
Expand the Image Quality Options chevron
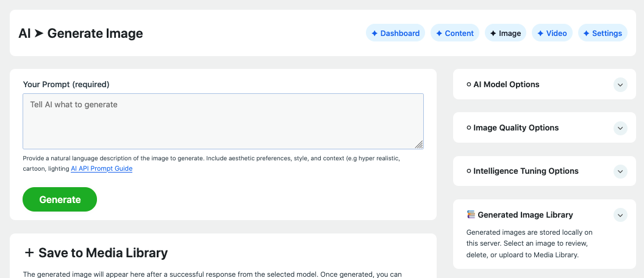620,128
